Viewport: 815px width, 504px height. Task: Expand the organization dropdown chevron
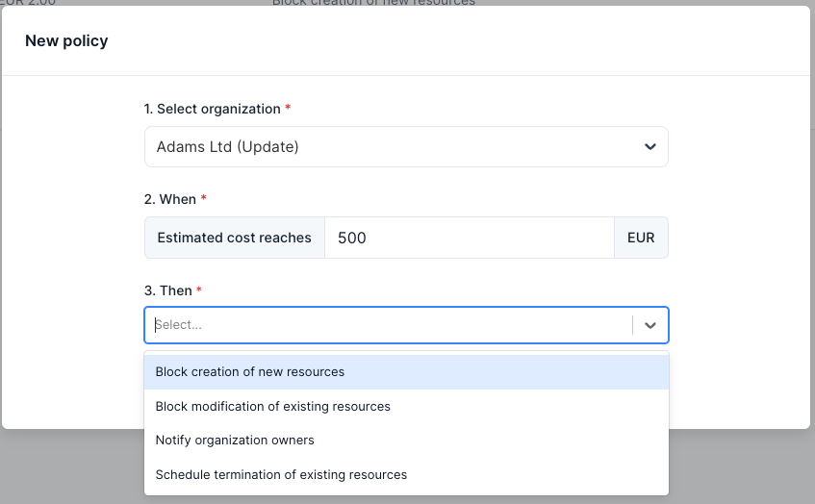[x=649, y=147]
